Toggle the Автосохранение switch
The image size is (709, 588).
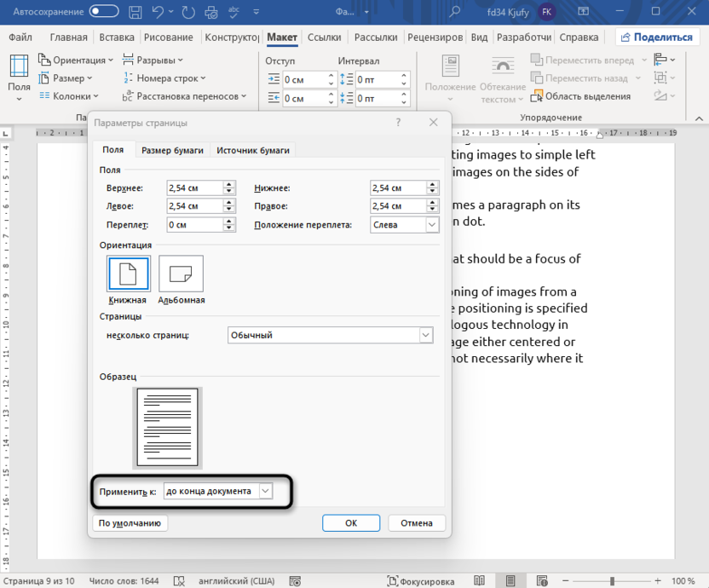(x=103, y=12)
